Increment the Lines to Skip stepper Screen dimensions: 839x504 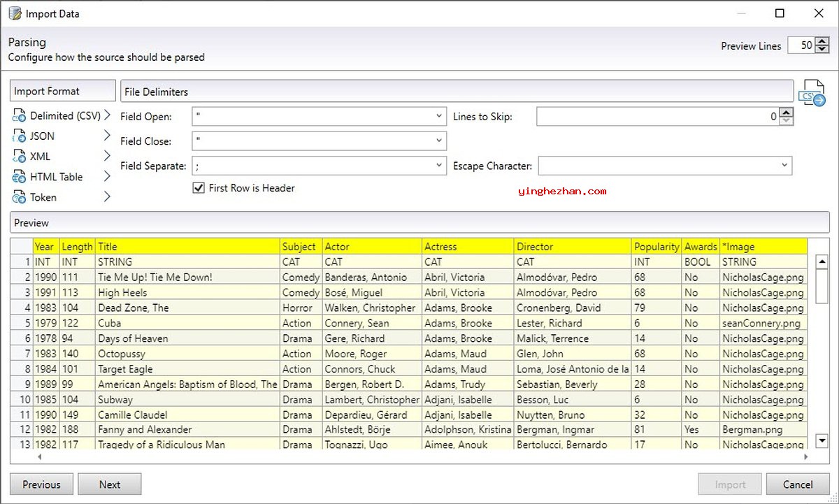click(787, 113)
